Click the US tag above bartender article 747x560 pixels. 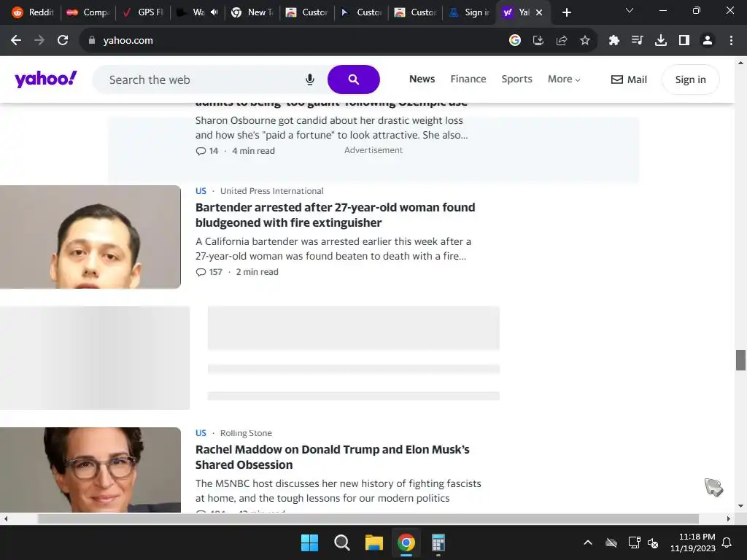[201, 191]
